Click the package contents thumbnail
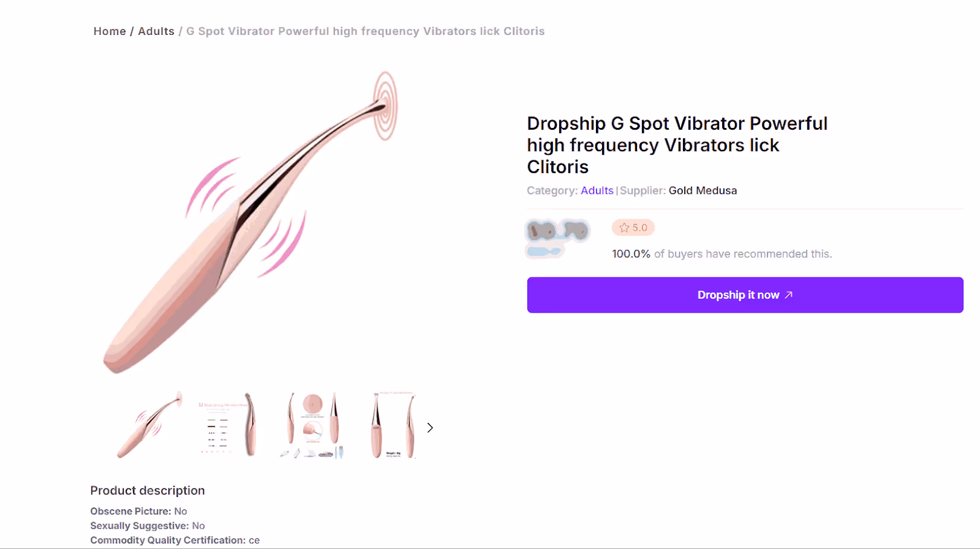980x549 pixels. point(311,425)
